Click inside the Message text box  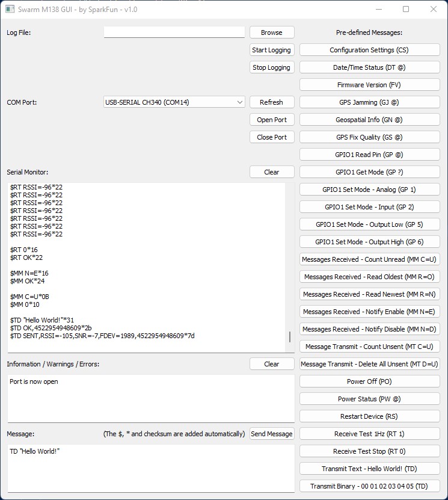pyautogui.click(x=150, y=467)
